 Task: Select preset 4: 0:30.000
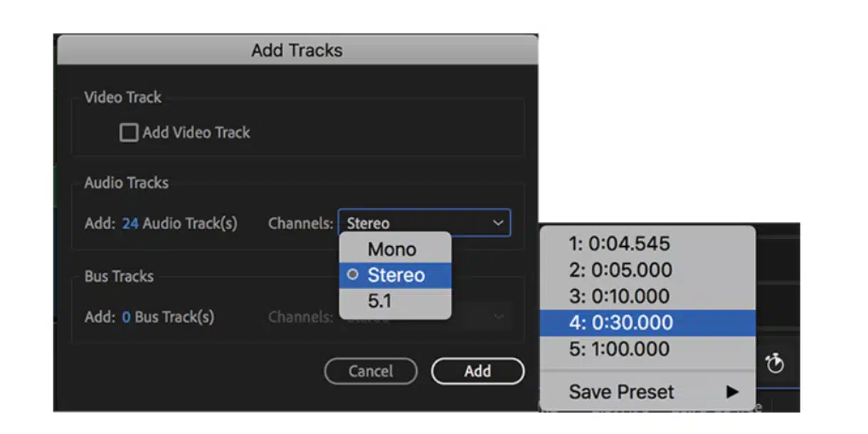click(x=620, y=323)
